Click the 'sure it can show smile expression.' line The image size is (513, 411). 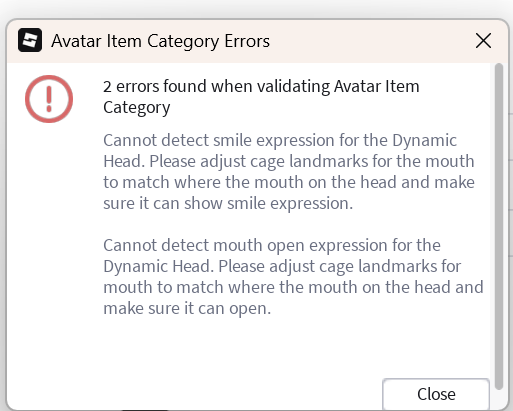(x=228, y=203)
